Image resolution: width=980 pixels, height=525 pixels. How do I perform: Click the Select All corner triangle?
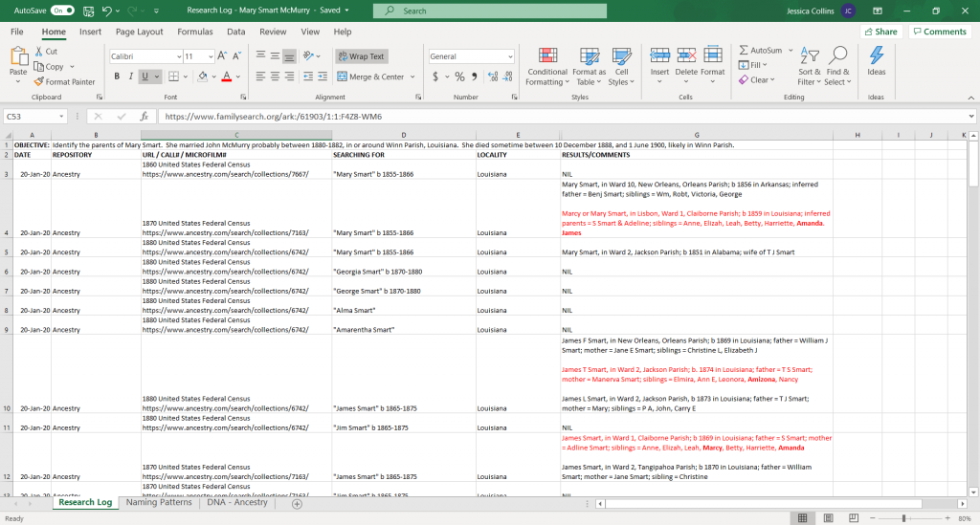coord(8,135)
